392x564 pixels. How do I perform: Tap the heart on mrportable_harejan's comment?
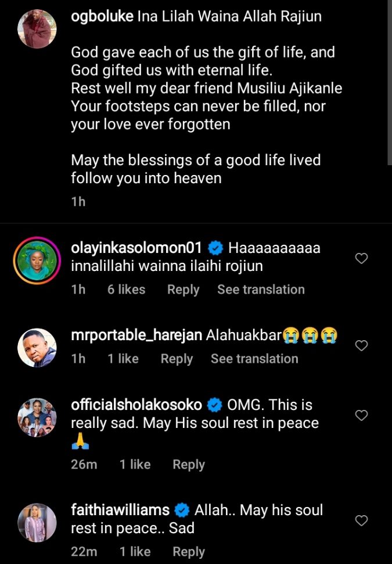click(x=361, y=346)
